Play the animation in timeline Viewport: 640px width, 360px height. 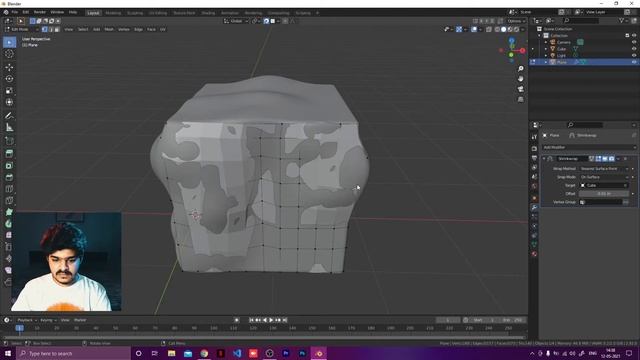coord(271,320)
